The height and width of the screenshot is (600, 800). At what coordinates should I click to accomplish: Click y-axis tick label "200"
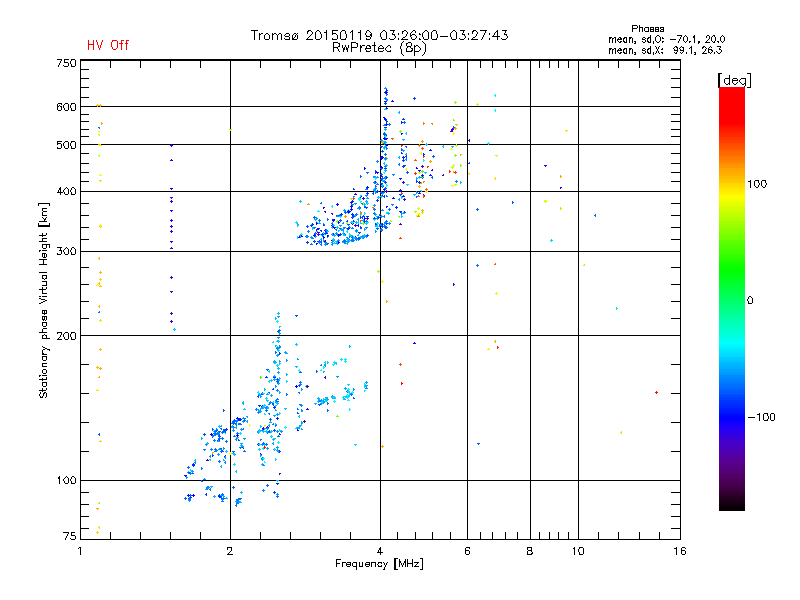[66, 336]
